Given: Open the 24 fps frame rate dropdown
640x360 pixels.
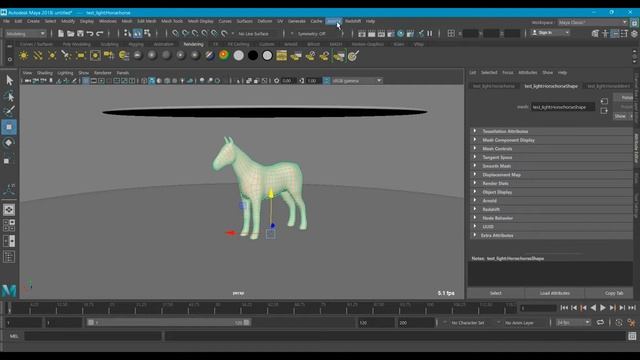Looking at the screenshot, I should tap(573, 322).
